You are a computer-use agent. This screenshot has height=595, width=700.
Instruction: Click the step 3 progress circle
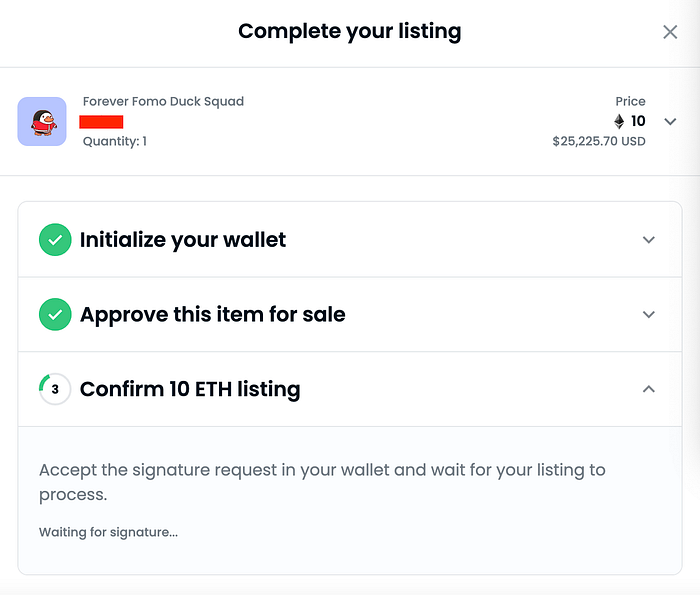click(x=55, y=389)
